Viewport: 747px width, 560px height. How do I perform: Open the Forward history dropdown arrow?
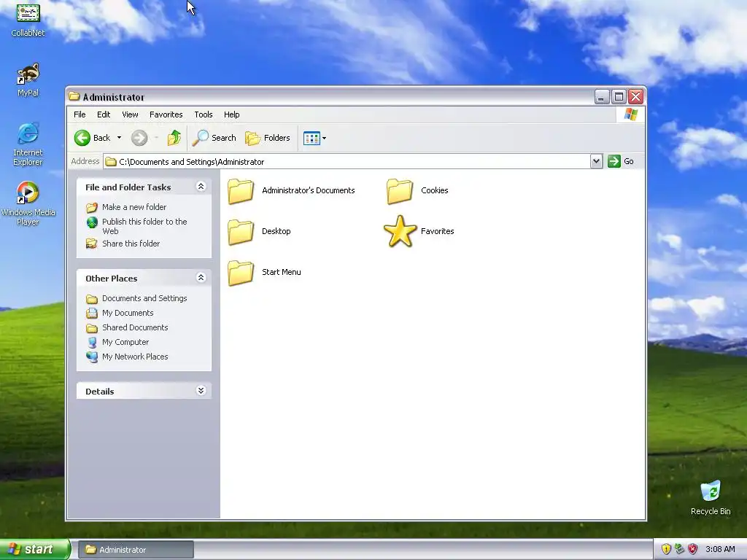[x=156, y=138]
